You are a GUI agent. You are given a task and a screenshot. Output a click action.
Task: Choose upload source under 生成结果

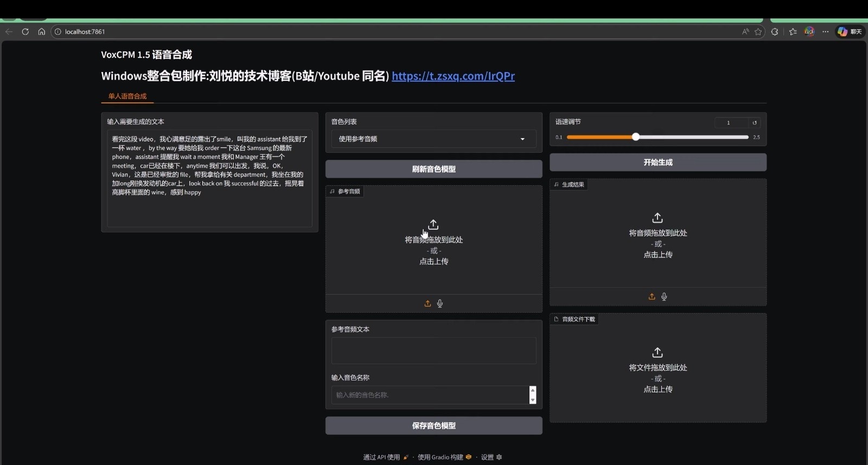click(652, 296)
